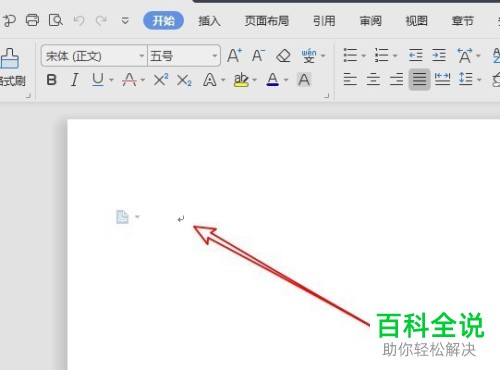This screenshot has height=370, width=500.
Task: Decrease font size with A- icon
Action: coord(259,55)
